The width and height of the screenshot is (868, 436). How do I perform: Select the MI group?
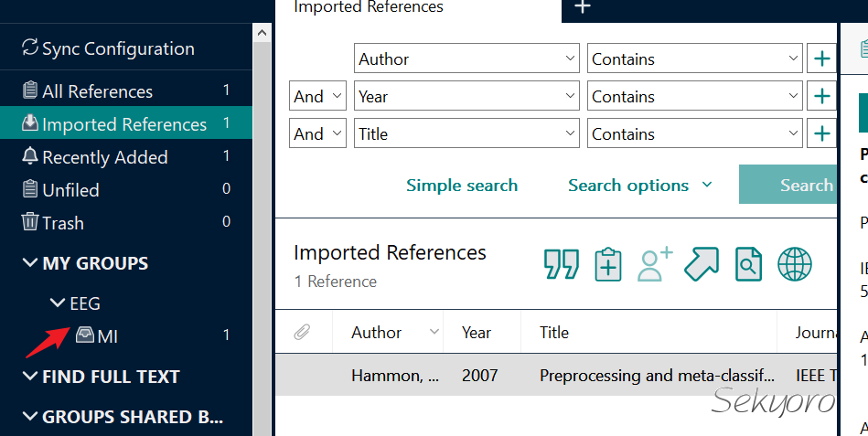(107, 336)
